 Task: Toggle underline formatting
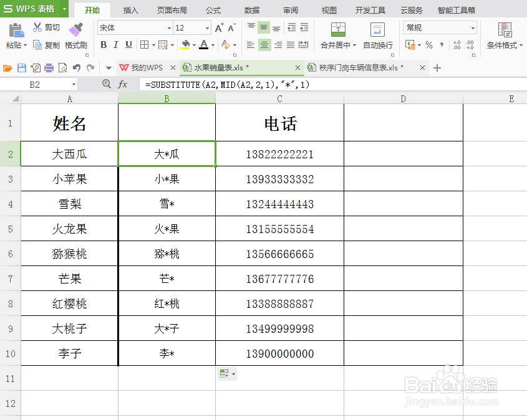(x=128, y=44)
